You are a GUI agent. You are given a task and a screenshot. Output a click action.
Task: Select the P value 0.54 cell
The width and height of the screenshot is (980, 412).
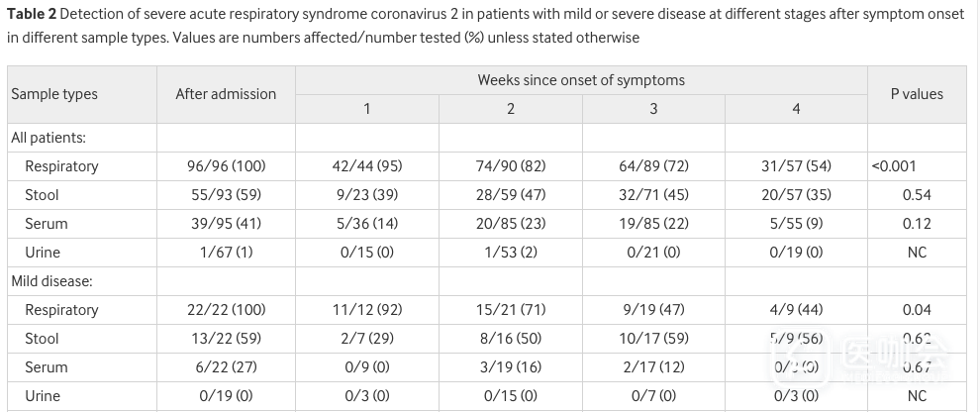pos(917,195)
